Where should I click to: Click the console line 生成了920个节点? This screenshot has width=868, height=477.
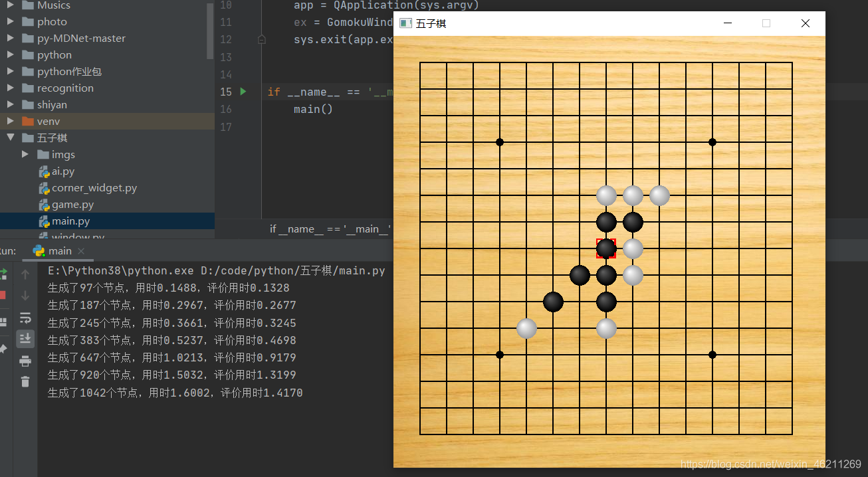172,375
